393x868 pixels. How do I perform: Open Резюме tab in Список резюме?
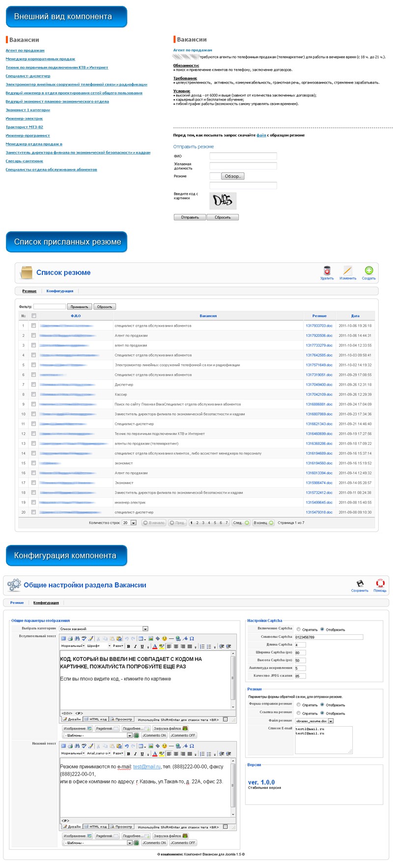coord(29,291)
